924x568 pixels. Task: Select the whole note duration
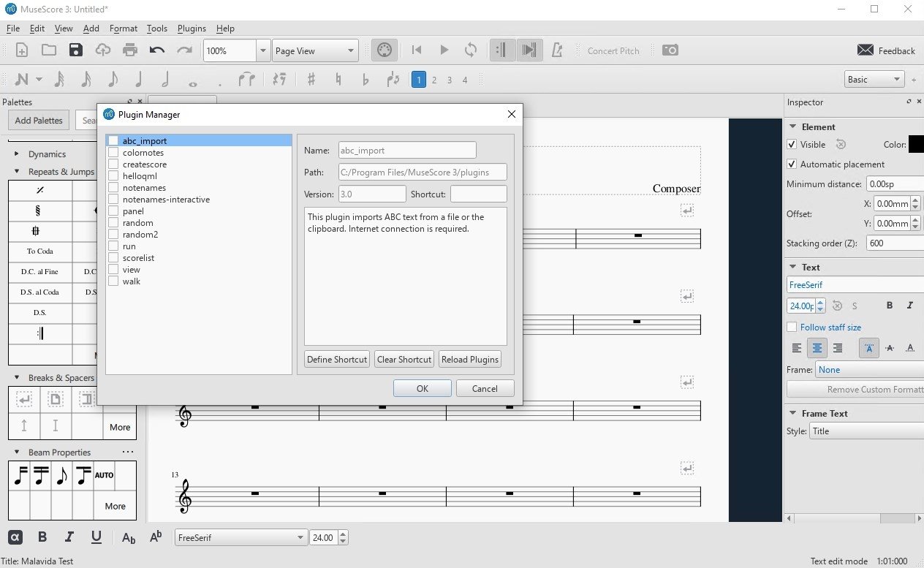coord(192,83)
